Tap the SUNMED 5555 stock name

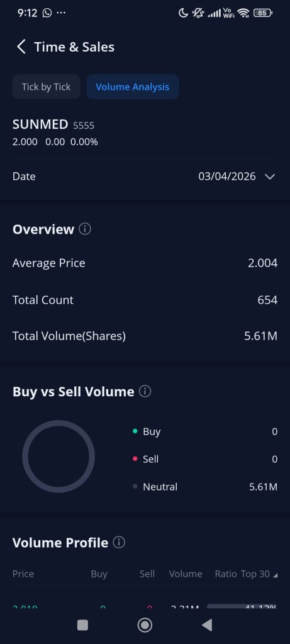point(53,125)
